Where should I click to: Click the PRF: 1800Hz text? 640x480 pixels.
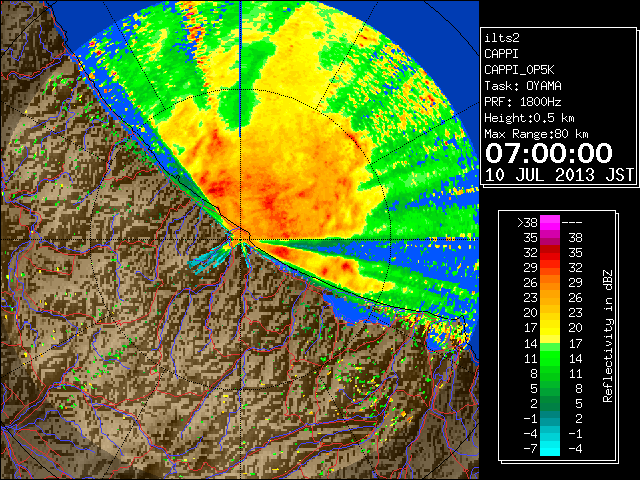point(523,102)
